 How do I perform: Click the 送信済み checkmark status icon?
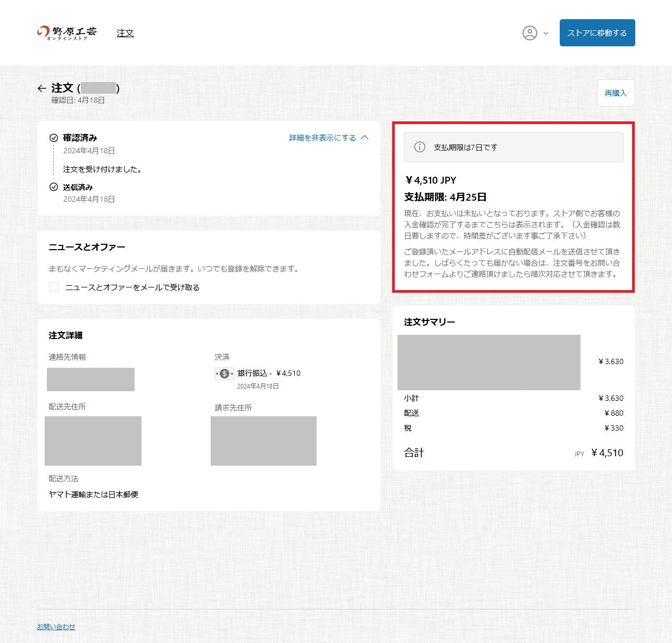tap(54, 187)
